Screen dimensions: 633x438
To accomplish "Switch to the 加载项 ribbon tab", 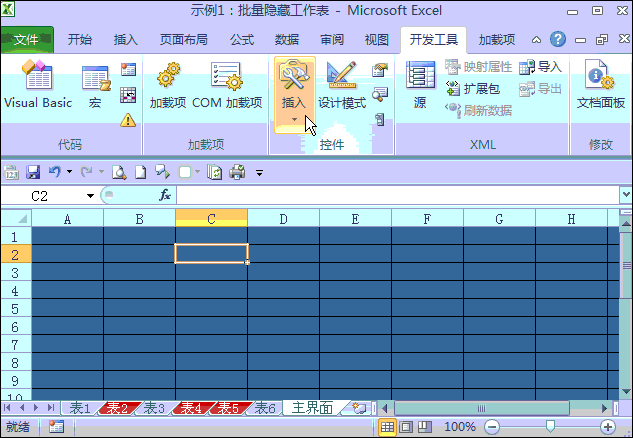I will (497, 40).
